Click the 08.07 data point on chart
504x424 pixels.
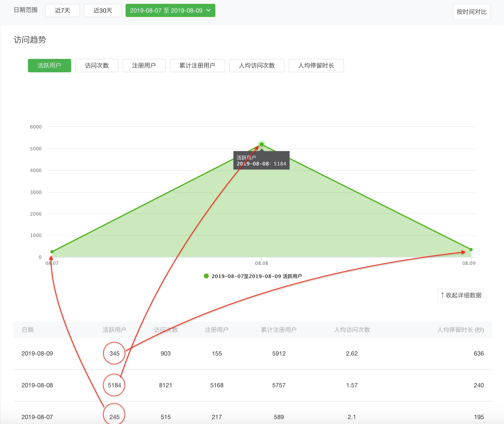pyautogui.click(x=52, y=252)
